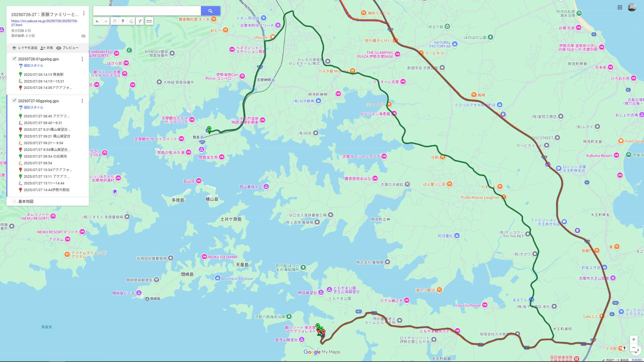This screenshot has height=362, width=644.
Task: Click プレビュー preview option
Action: 67,48
